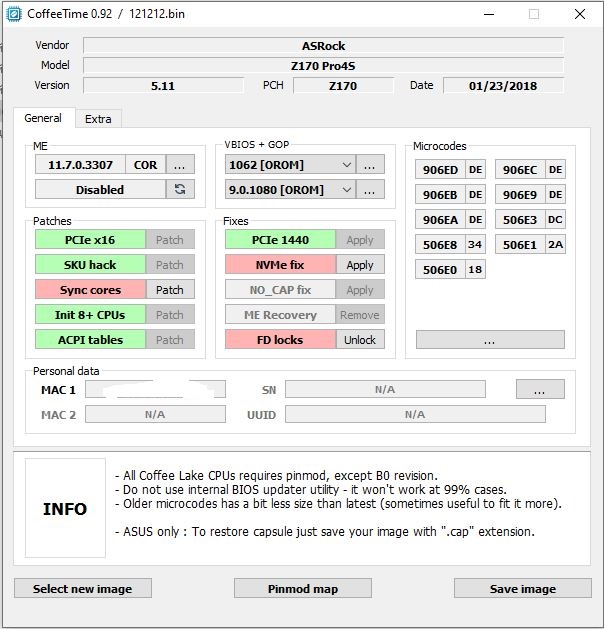Click Apply button for PCIe 1440
The height and width of the screenshot is (629, 604).
click(360, 239)
